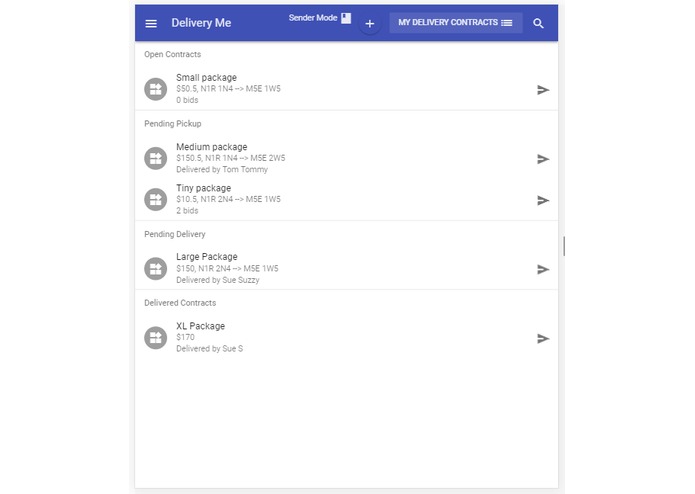Click Medium package send arrow icon

(x=543, y=159)
